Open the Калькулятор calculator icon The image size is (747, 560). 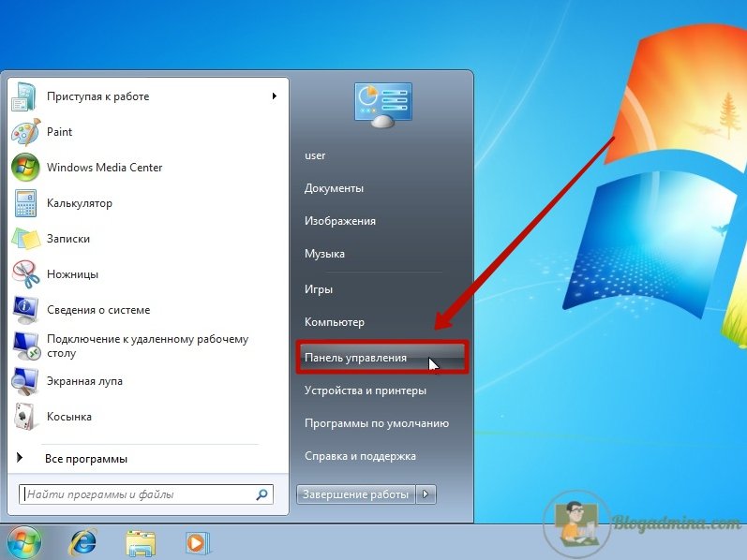tap(25, 203)
